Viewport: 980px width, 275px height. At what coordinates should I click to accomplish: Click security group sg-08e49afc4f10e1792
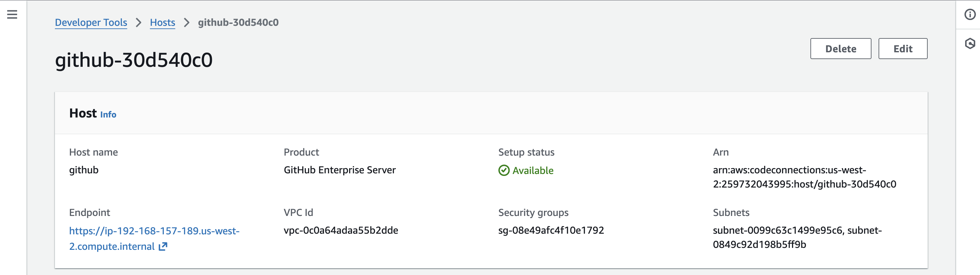tap(551, 230)
